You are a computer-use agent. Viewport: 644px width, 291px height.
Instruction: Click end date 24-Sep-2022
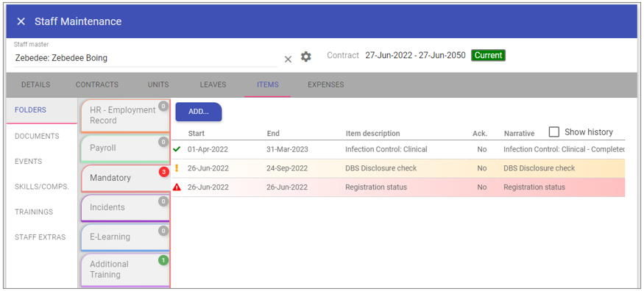click(287, 168)
